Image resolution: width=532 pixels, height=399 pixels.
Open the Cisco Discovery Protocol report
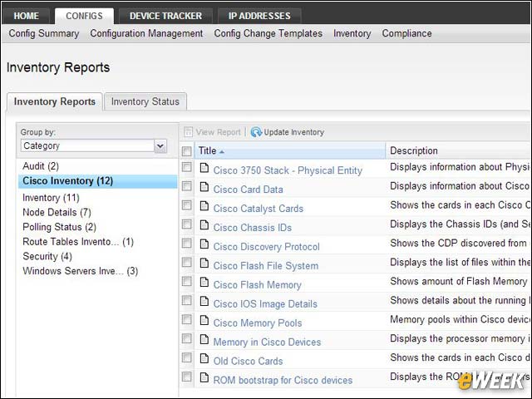pos(266,247)
